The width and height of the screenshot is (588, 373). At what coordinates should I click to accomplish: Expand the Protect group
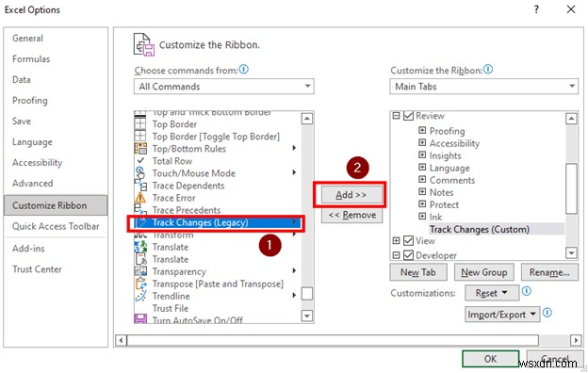pos(422,204)
